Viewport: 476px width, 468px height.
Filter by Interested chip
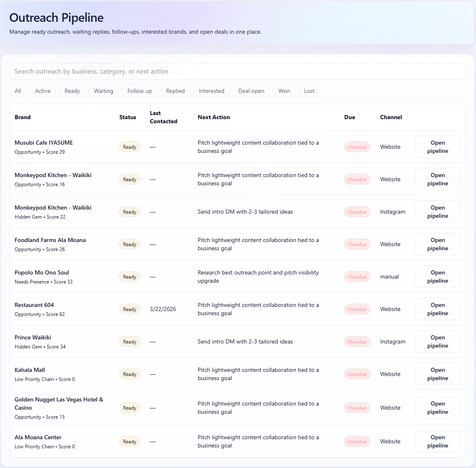[212, 91]
